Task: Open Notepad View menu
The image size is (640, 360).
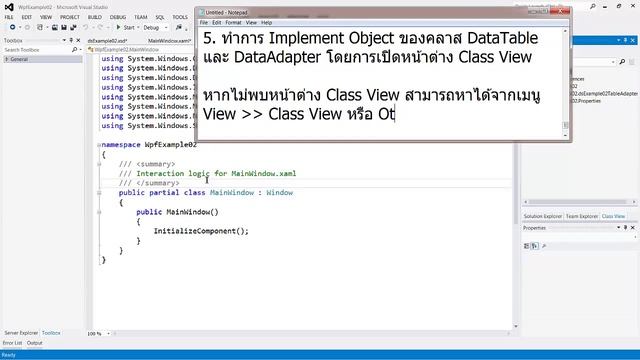Action: (x=251, y=23)
